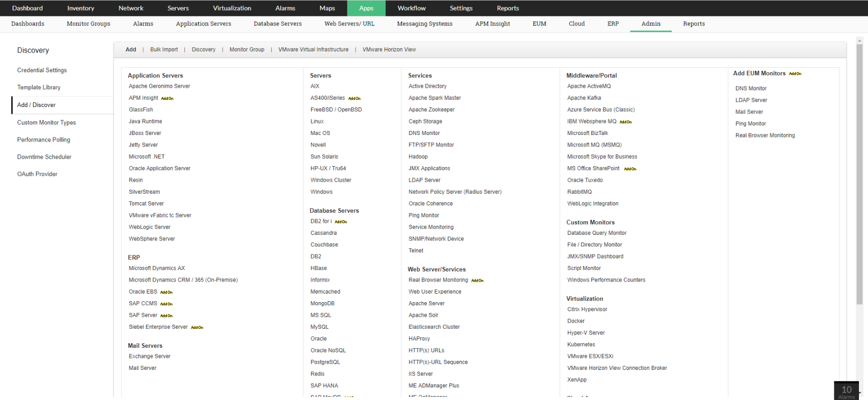Image resolution: width=868 pixels, height=400 pixels.
Task: Open the Dashboard top menu
Action: (x=27, y=8)
